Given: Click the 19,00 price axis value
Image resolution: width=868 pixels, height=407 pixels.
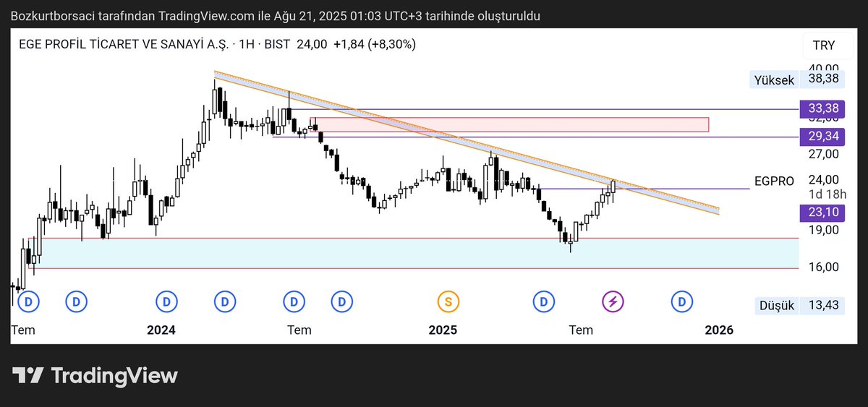Looking at the screenshot, I should point(823,230).
